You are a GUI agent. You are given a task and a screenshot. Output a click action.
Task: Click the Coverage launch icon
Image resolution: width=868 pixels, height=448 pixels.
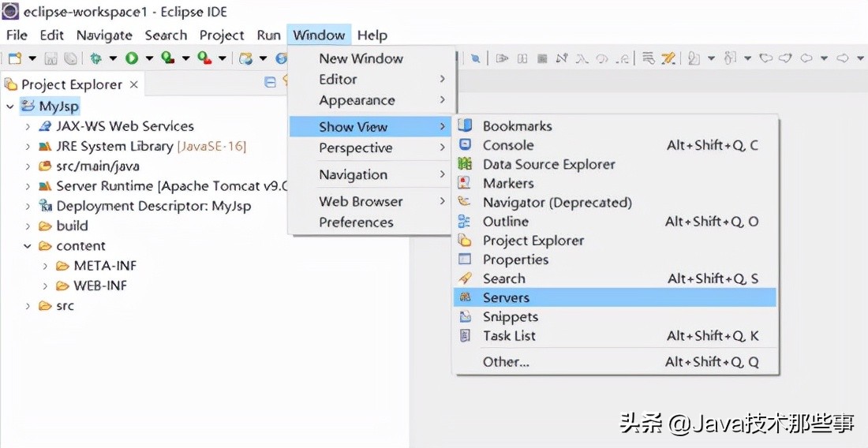tap(168, 58)
